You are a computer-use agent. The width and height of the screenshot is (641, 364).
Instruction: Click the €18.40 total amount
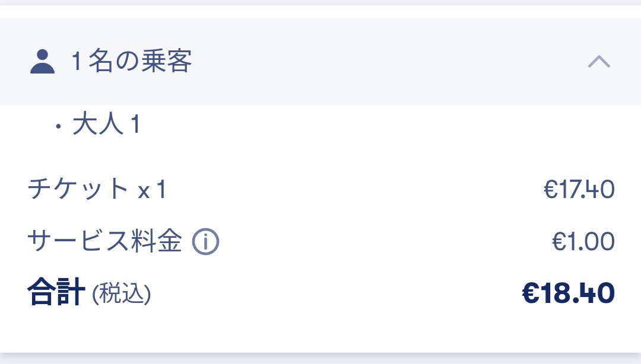coord(568,293)
